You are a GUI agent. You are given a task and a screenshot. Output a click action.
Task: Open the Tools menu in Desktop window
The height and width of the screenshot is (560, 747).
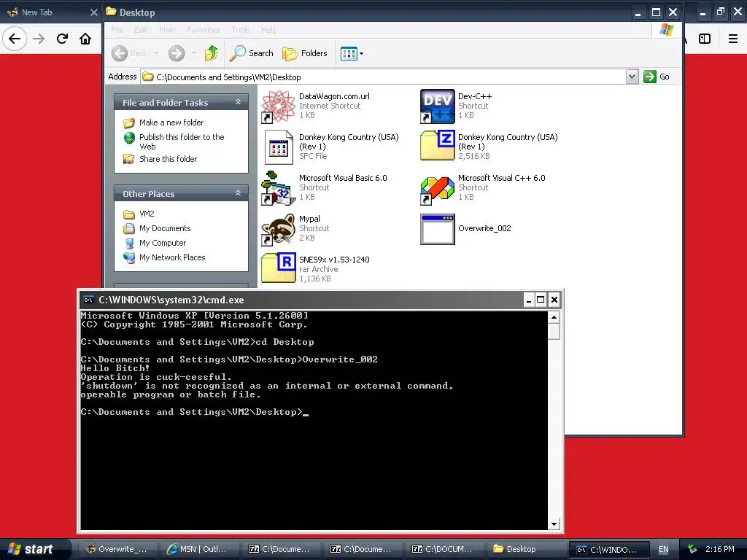[x=241, y=30]
